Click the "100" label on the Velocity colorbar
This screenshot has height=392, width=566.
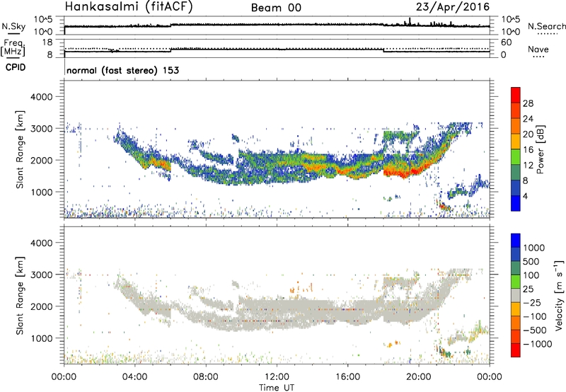pos(531,275)
